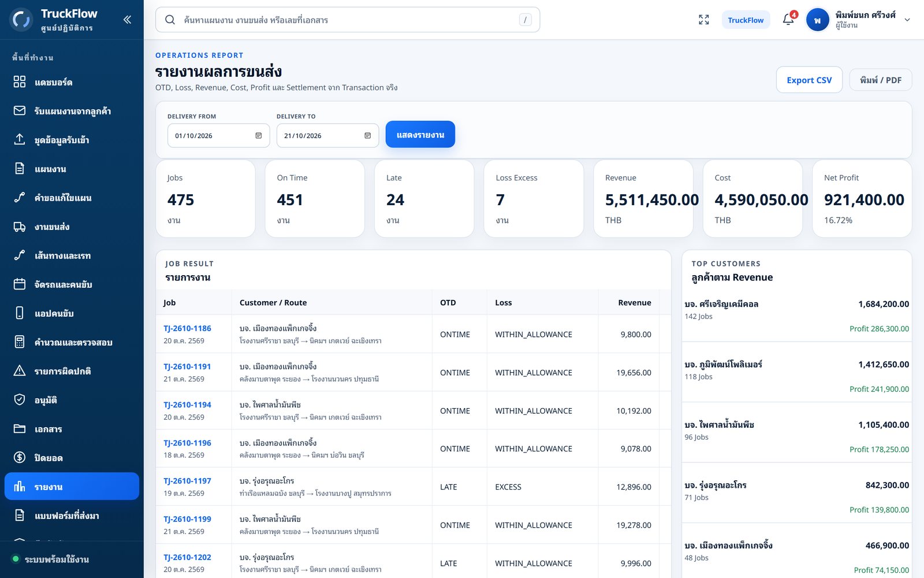The height and width of the screenshot is (578, 924).
Task: Click the Export CSV button
Action: point(809,80)
